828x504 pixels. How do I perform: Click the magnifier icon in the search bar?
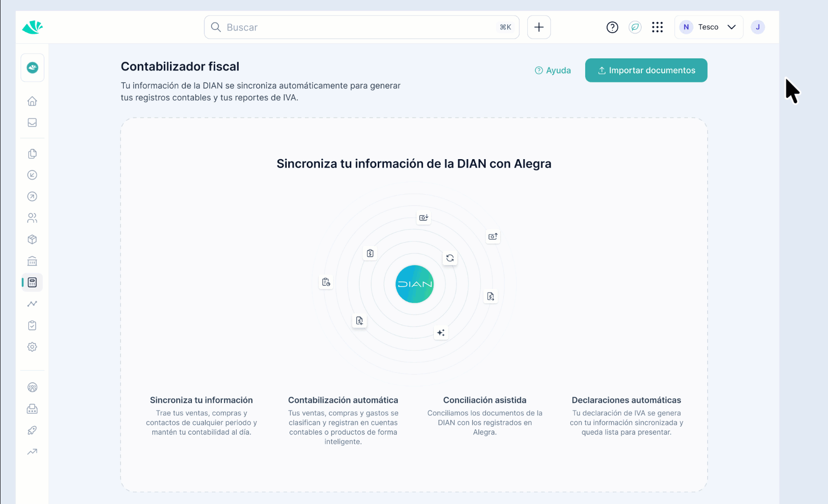(x=216, y=27)
